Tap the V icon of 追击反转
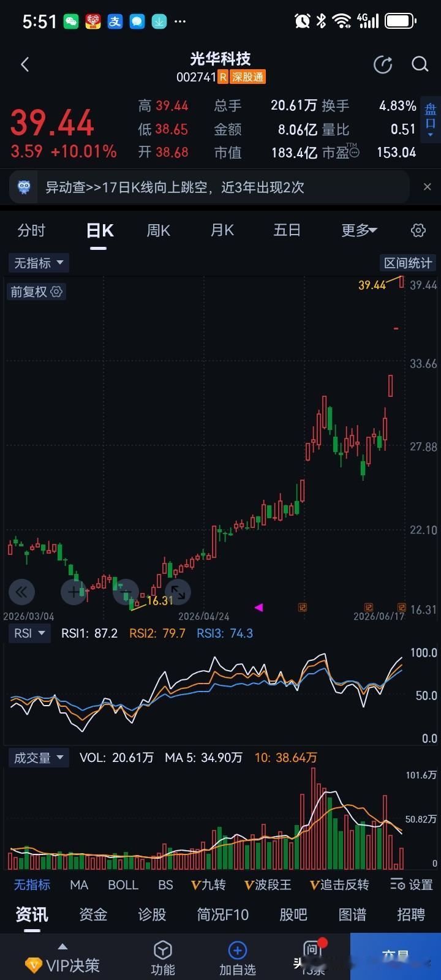 coord(315,885)
